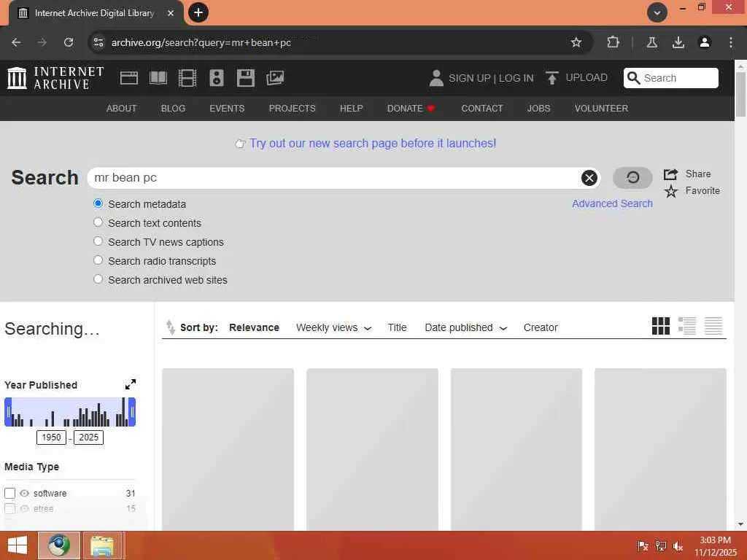Toggle the eye icon for software
Image resolution: width=747 pixels, height=560 pixels.
point(25,494)
